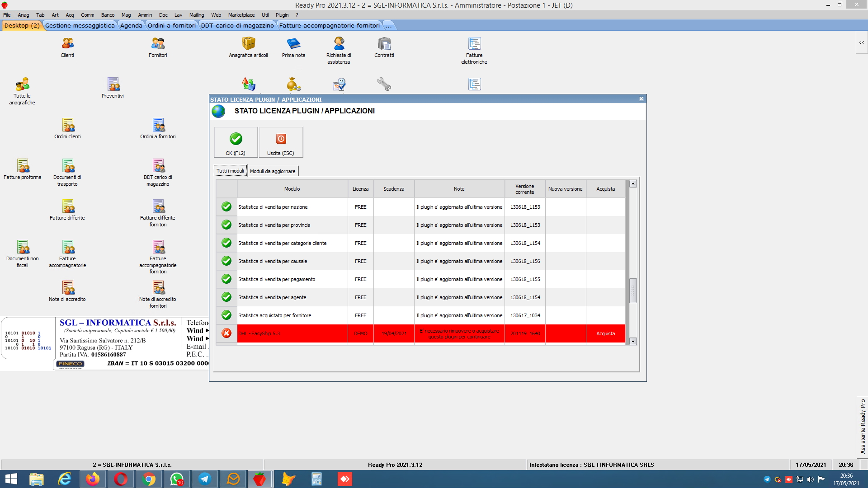Open the Plugin menu

282,15
